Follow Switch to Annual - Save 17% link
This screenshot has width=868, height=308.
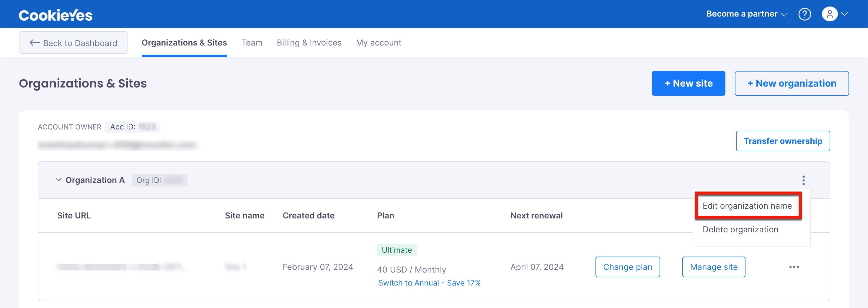[x=429, y=283]
